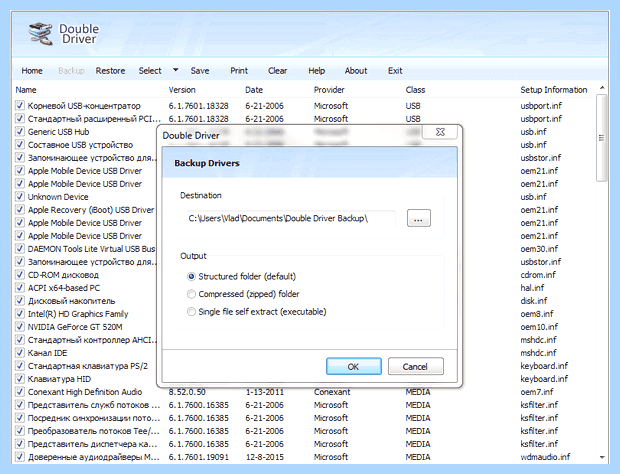620x474 pixels.
Task: Sort by Provider column header
Action: [x=329, y=90]
